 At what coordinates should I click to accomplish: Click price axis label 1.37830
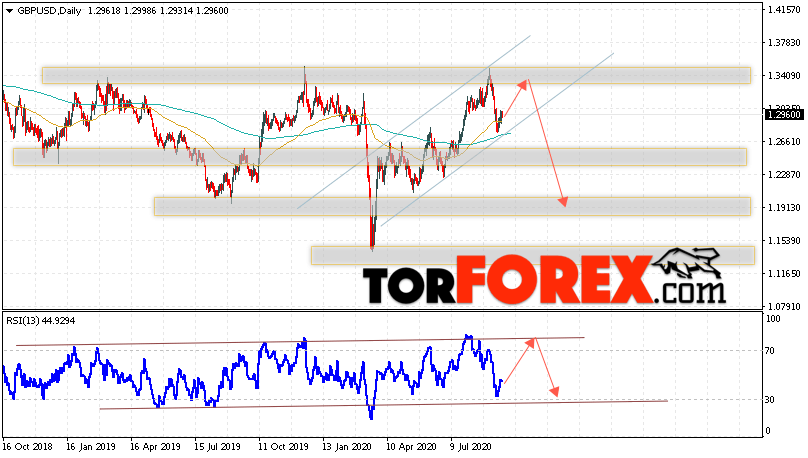pyautogui.click(x=784, y=43)
